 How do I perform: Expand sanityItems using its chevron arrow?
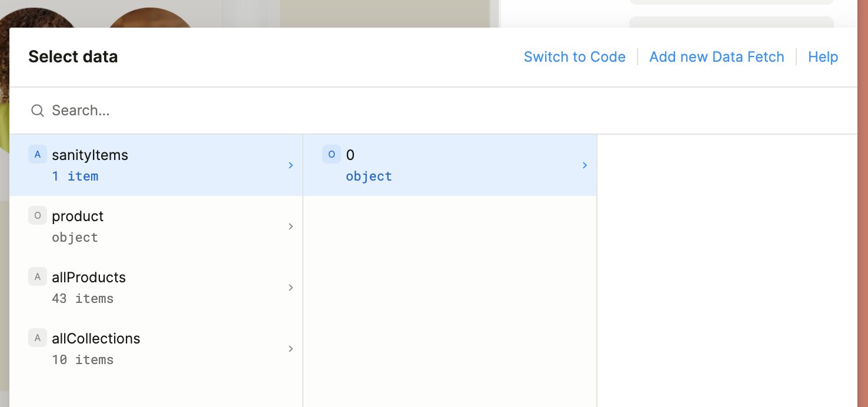[x=291, y=165]
